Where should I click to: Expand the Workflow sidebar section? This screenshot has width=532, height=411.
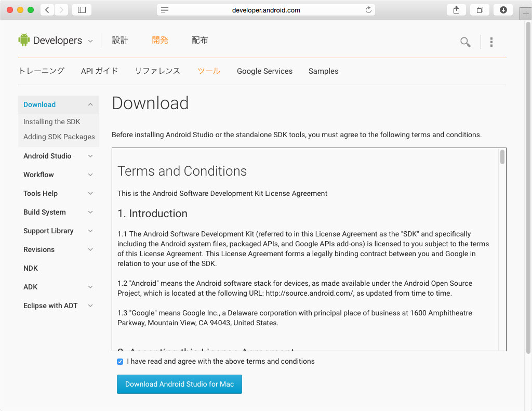pos(90,175)
